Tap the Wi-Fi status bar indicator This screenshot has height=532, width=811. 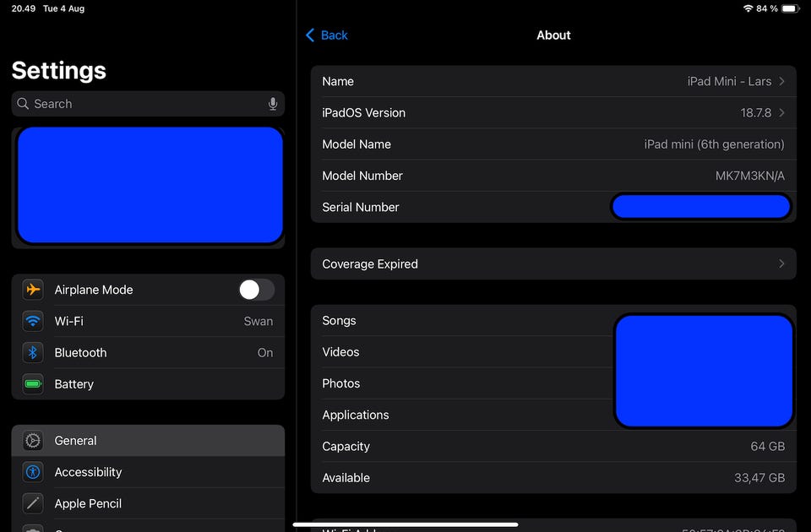click(748, 8)
